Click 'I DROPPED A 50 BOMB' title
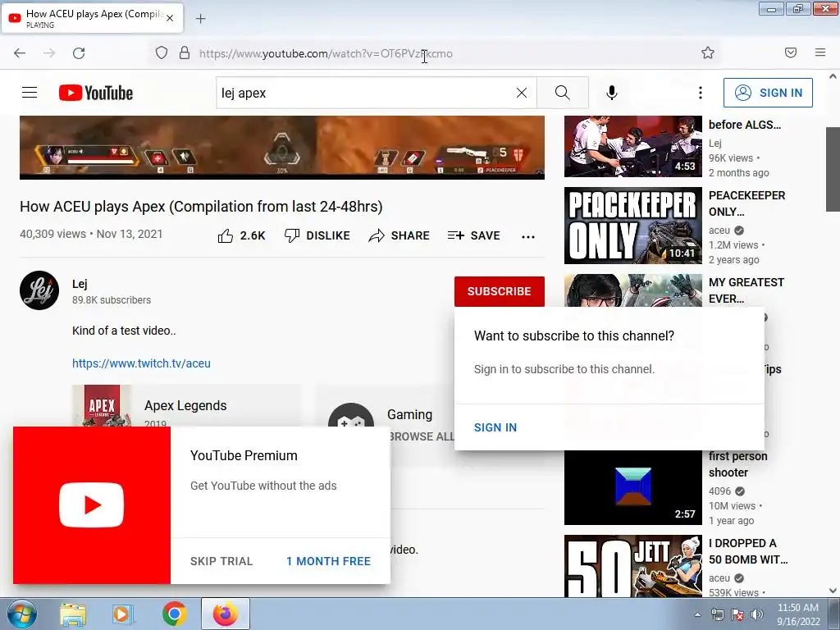 coord(748,551)
